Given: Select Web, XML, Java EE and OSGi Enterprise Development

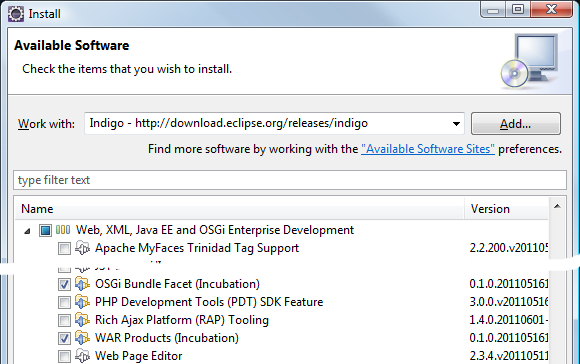Looking at the screenshot, I should (x=215, y=230).
